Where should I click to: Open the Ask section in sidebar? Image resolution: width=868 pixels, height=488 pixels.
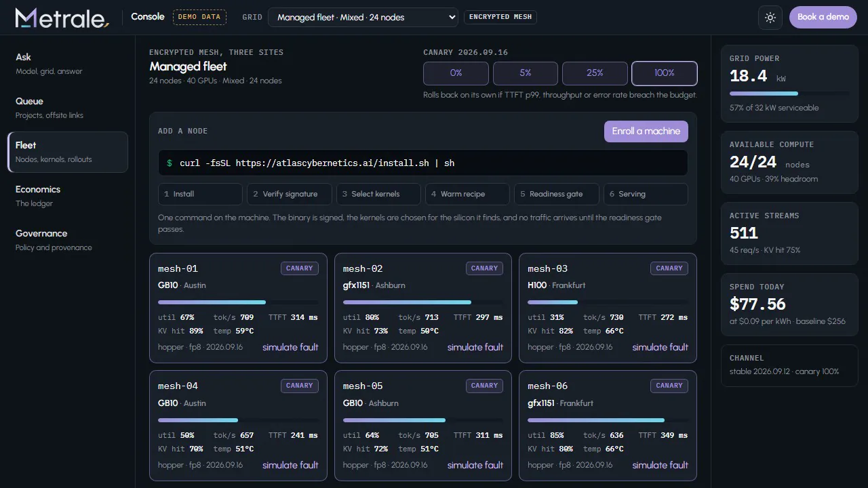tap(67, 64)
